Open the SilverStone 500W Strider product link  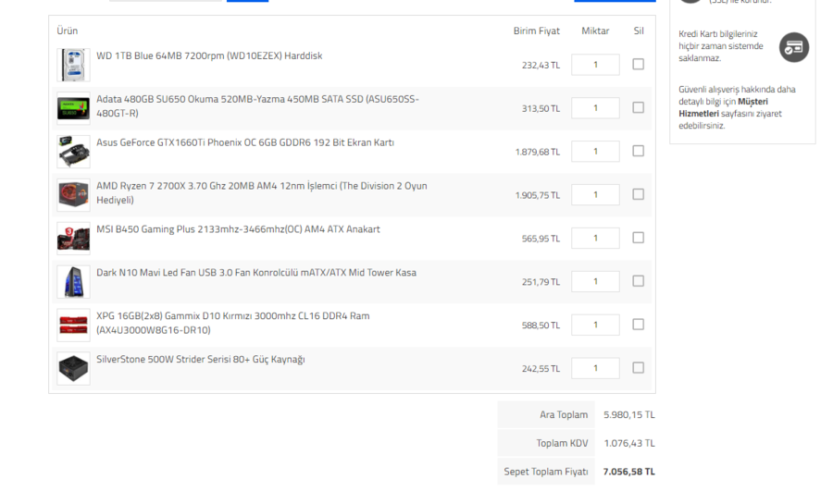tap(200, 360)
